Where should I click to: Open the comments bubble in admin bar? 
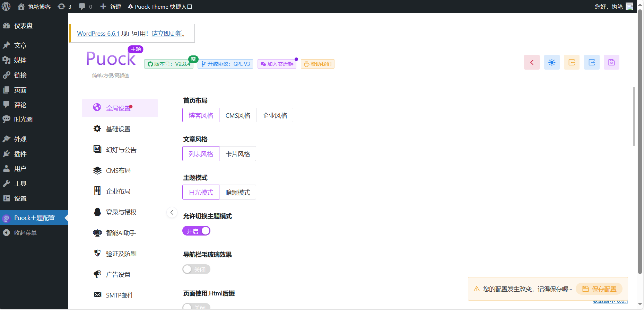click(x=86, y=7)
